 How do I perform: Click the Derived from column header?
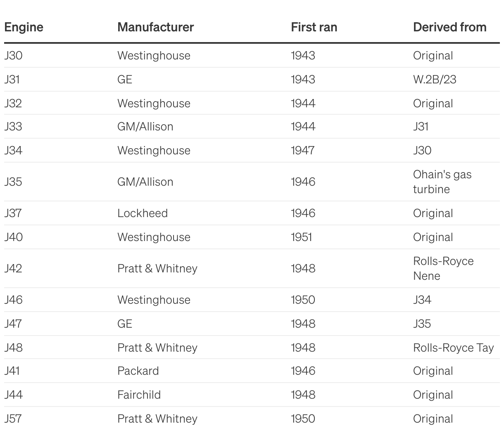(449, 27)
